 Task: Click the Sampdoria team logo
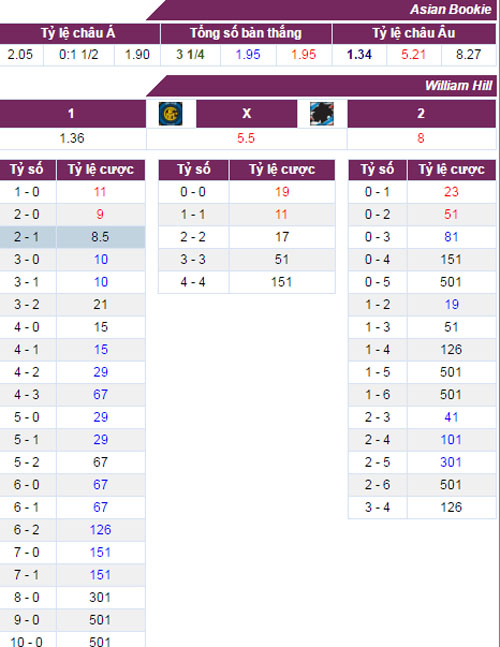[322, 114]
